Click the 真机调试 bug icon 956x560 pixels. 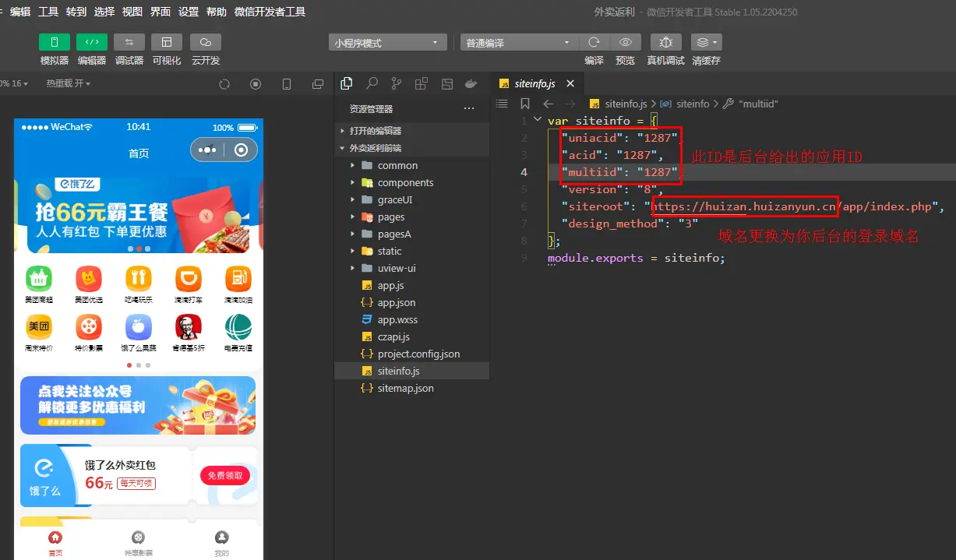coord(665,42)
